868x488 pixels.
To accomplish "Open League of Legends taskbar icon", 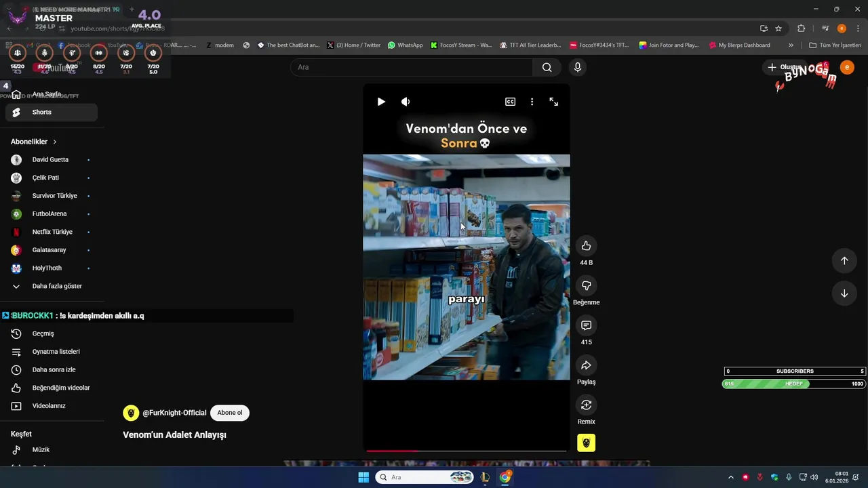I will coord(485,477).
